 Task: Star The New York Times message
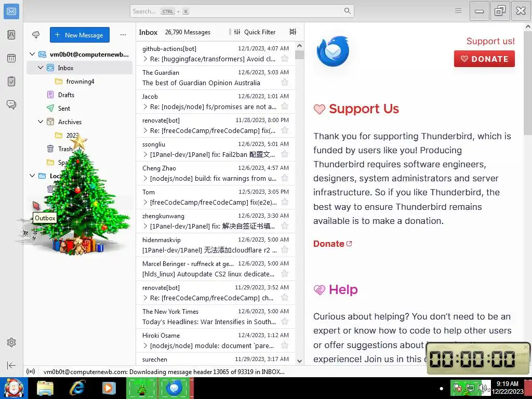coord(285,322)
